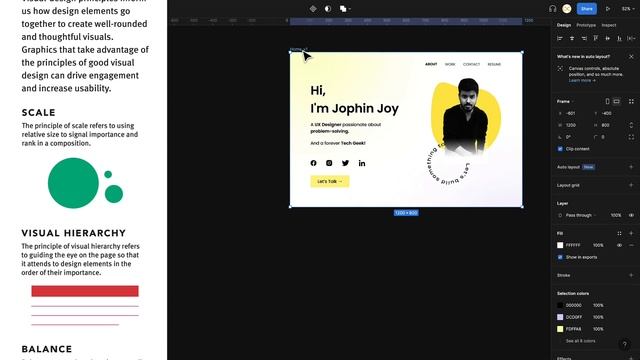Click the Twitter bird icon in the design
Viewport: 640px width, 360px height.
click(x=345, y=163)
